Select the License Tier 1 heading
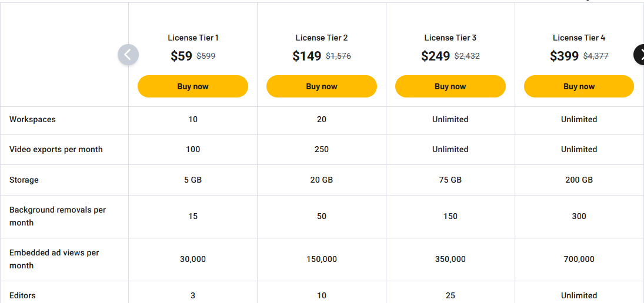Image resolution: width=644 pixels, height=303 pixels. 193,38
